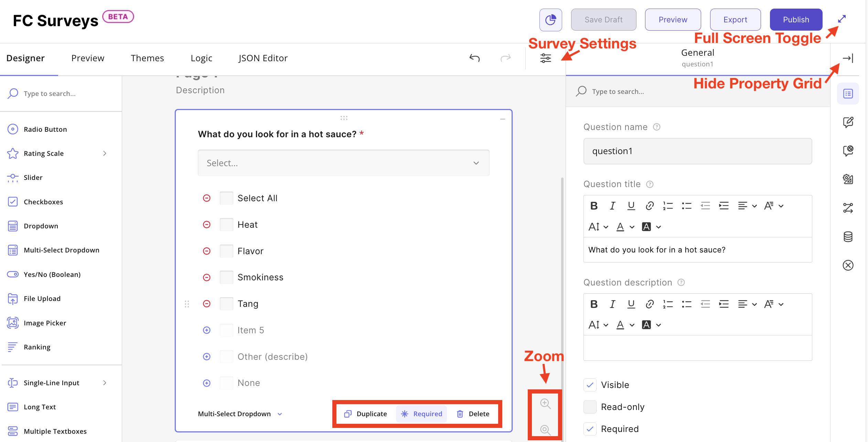Viewport: 868px width, 442px height.
Task: Switch to the Preview tab
Action: (x=88, y=58)
